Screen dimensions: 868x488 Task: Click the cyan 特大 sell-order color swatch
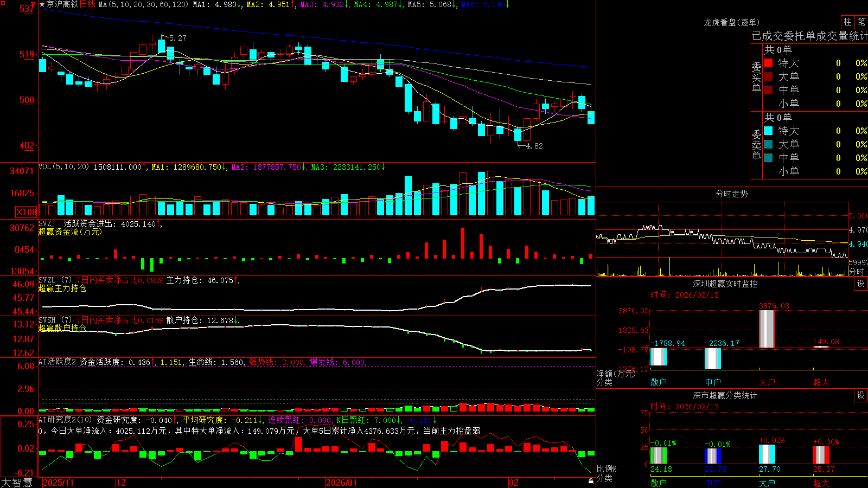click(x=768, y=131)
